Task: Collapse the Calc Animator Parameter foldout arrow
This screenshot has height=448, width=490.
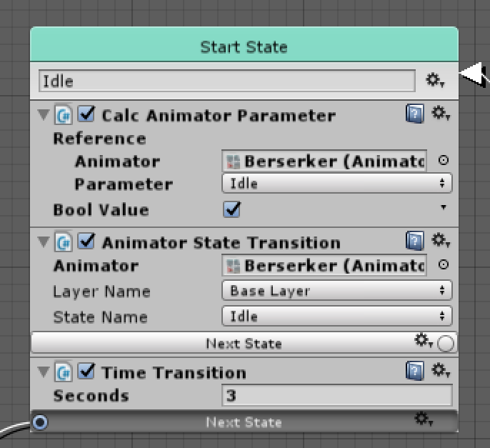Action: tap(44, 115)
